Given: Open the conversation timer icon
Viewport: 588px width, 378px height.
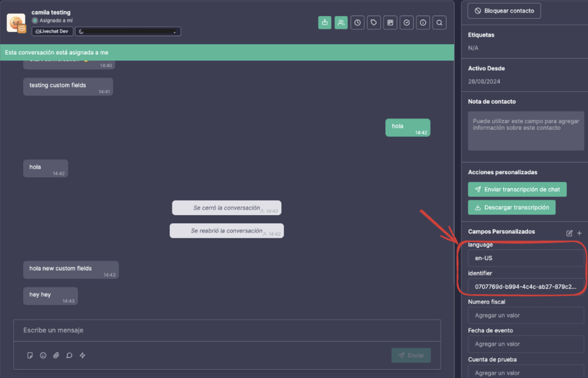Looking at the screenshot, I should tap(357, 23).
